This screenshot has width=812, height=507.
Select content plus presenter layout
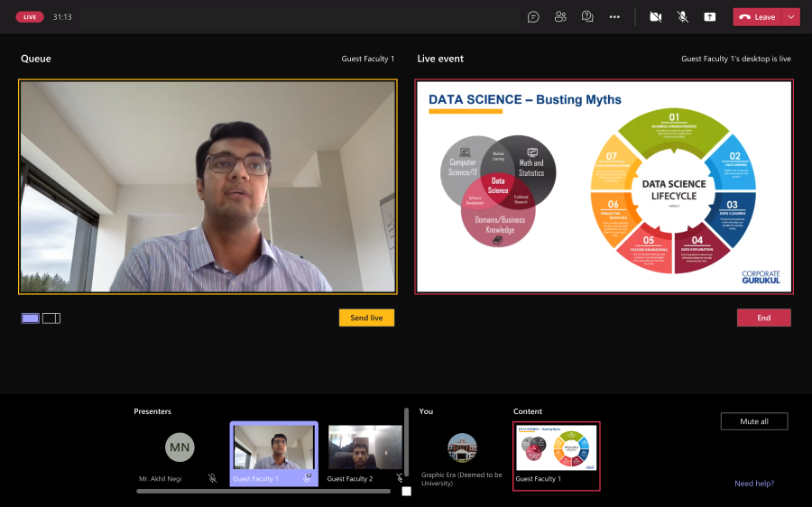(x=51, y=318)
